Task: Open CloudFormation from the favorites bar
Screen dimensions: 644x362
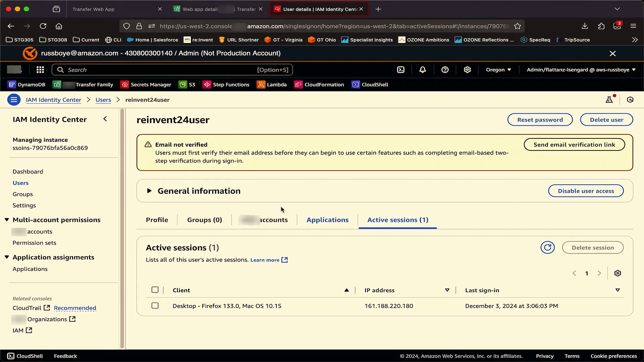Action: click(x=319, y=84)
